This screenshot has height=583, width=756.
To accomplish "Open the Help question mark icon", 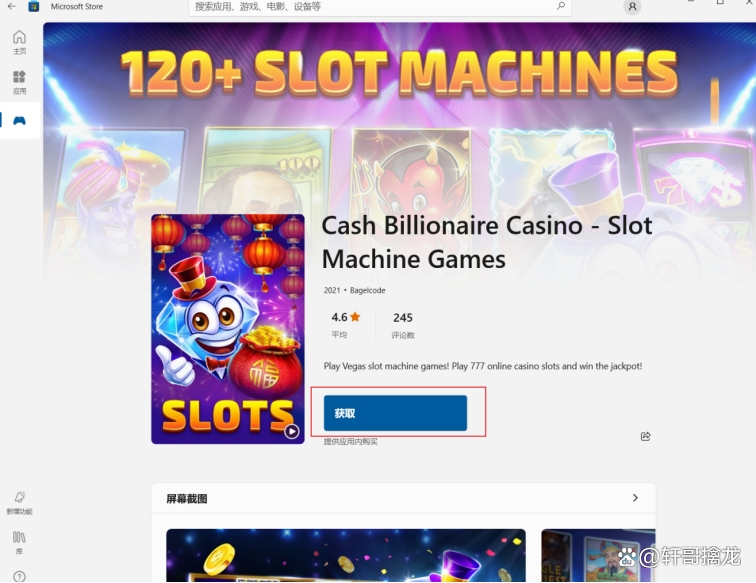I will [19, 576].
